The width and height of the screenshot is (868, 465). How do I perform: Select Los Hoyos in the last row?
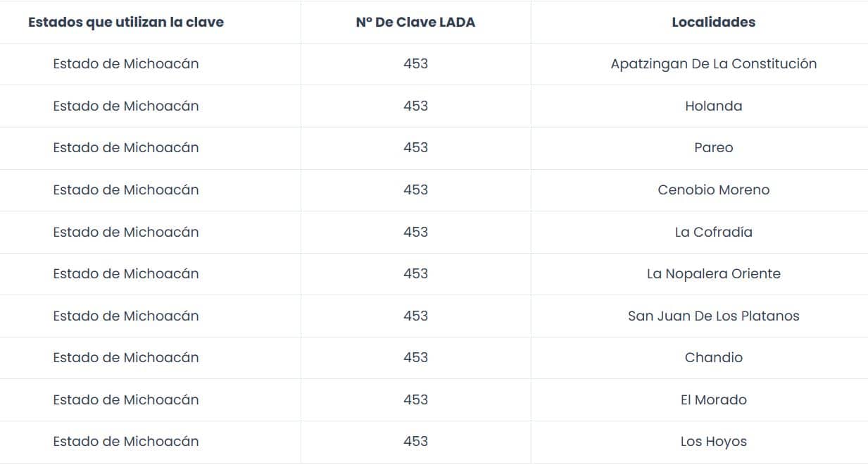713,441
